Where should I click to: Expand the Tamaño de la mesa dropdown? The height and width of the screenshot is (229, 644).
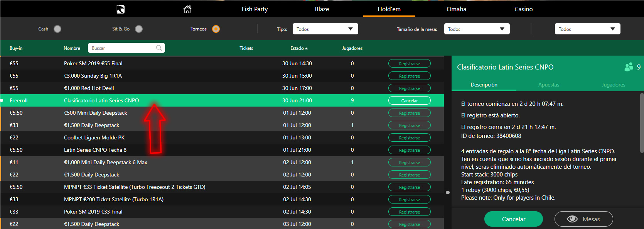(x=477, y=29)
